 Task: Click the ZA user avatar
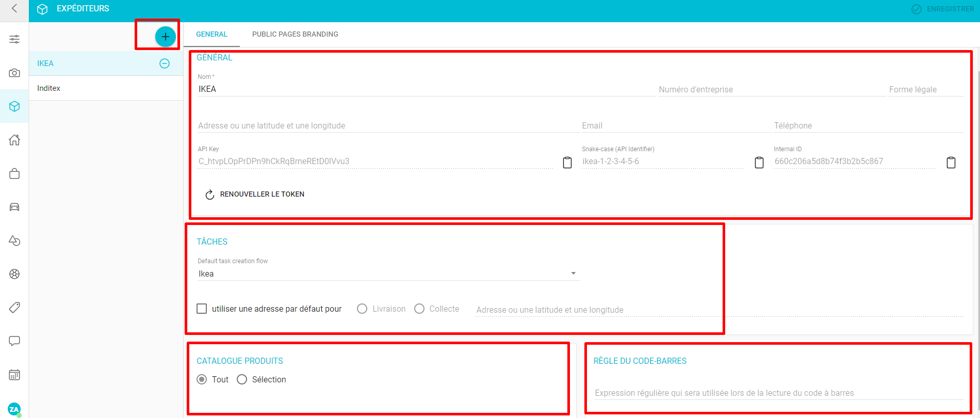point(14,409)
